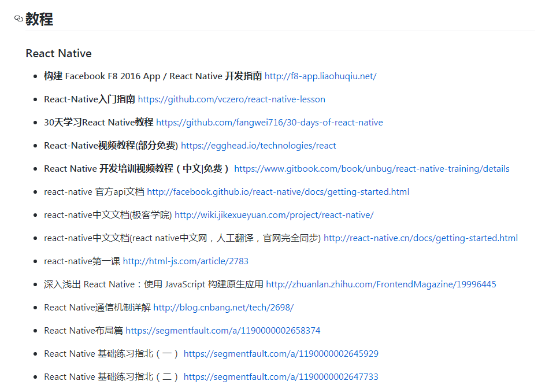Open facebook.github.io getting-started docs link
The image size is (560, 392).
(278, 192)
